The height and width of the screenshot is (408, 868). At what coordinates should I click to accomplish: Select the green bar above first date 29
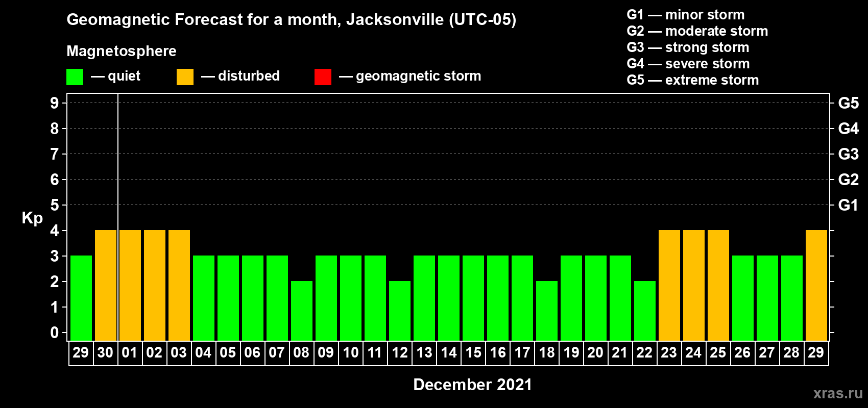(x=81, y=298)
